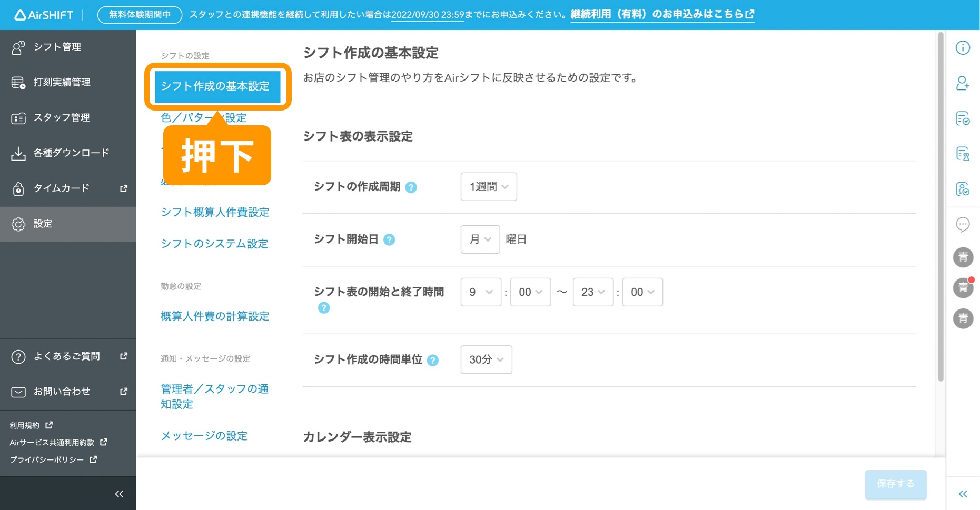The width and height of the screenshot is (980, 510).
Task: Open the シフトの作成周期 dropdown showing 1週間
Action: click(x=488, y=186)
